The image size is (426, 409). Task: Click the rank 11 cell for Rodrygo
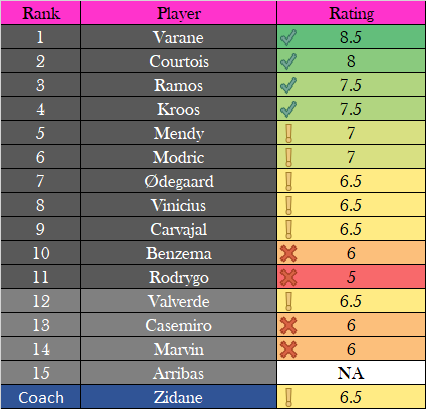41,277
